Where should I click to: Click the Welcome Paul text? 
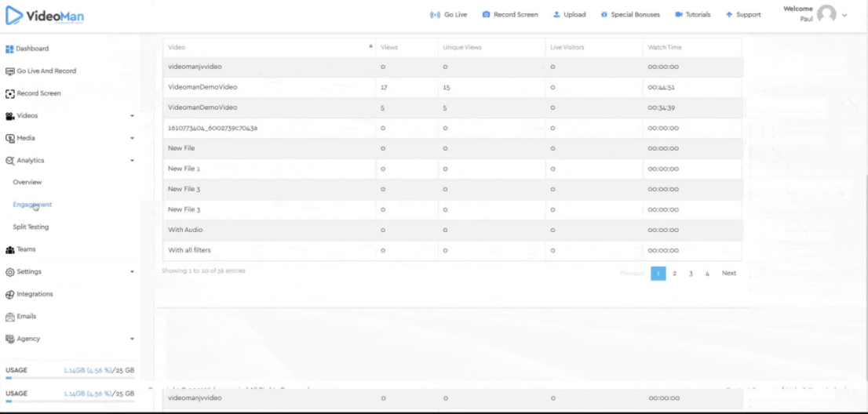click(798, 14)
